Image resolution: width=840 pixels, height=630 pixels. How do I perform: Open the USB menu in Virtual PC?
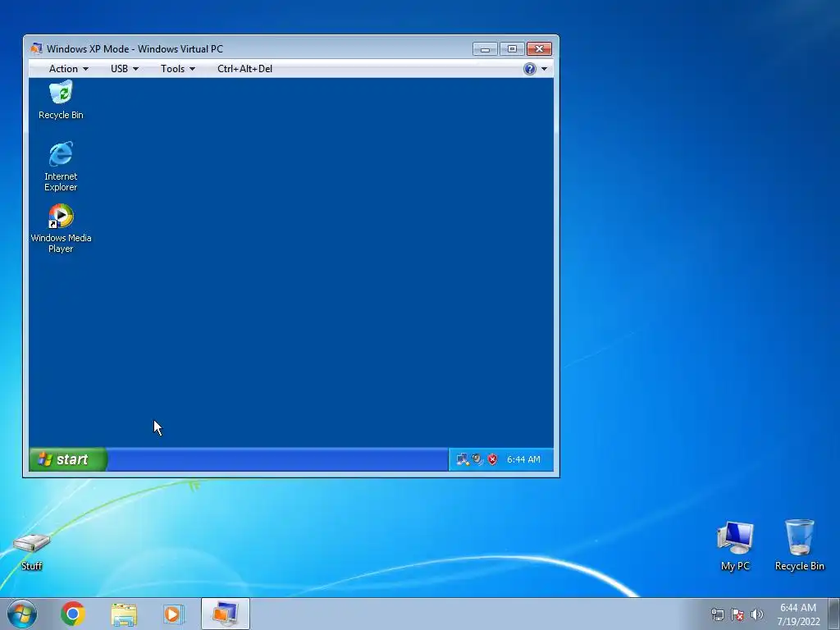point(125,69)
